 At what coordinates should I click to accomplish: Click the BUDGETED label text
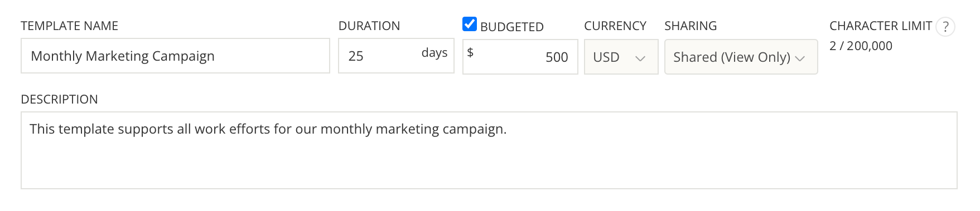click(x=511, y=27)
